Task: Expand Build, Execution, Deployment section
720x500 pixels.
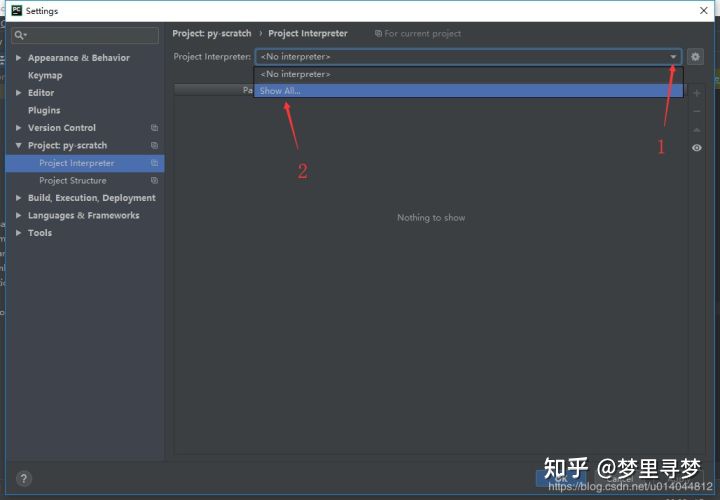Action: [18, 198]
